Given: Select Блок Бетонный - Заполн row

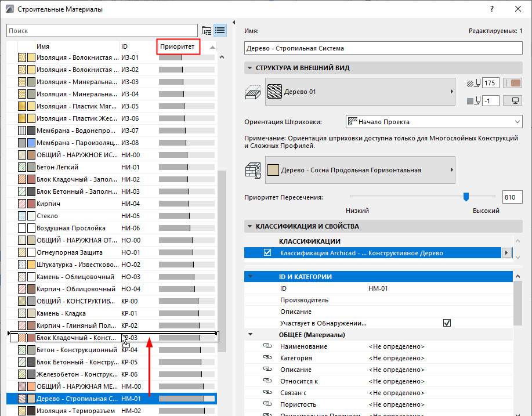Looking at the screenshot, I should point(111,191).
